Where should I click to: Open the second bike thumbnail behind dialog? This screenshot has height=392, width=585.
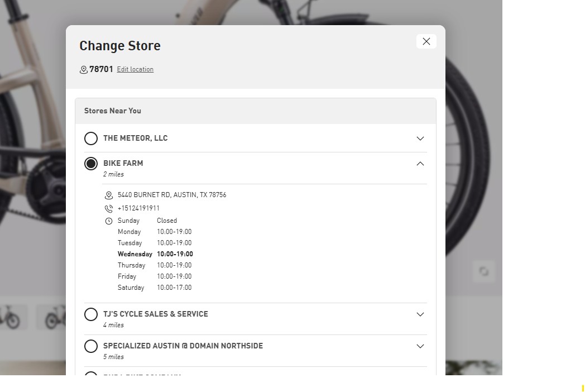(x=51, y=317)
